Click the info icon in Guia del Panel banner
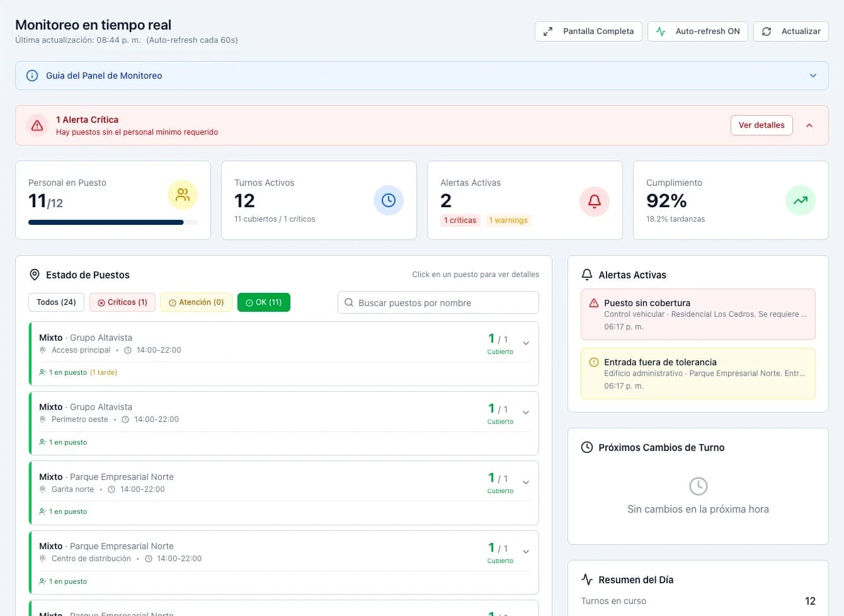This screenshot has width=844, height=616. [31, 76]
